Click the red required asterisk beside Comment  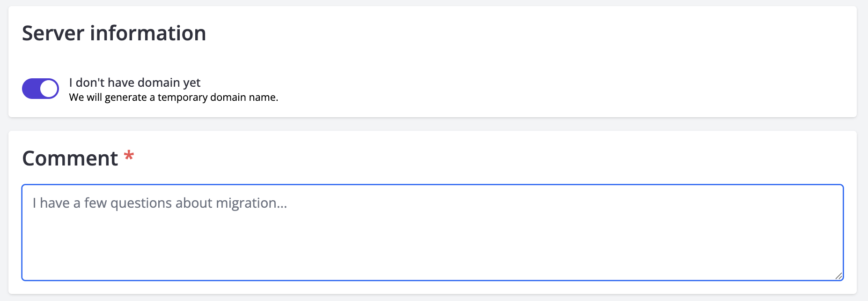(129, 156)
